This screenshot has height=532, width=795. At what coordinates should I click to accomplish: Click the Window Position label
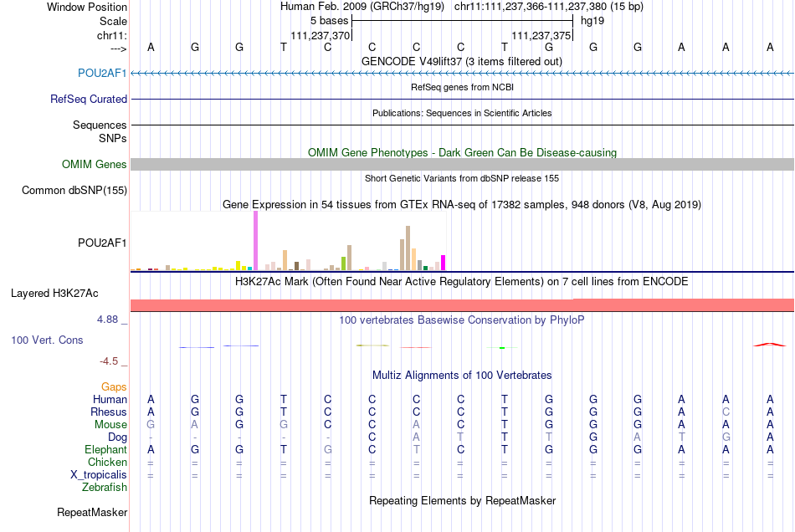pos(87,7)
